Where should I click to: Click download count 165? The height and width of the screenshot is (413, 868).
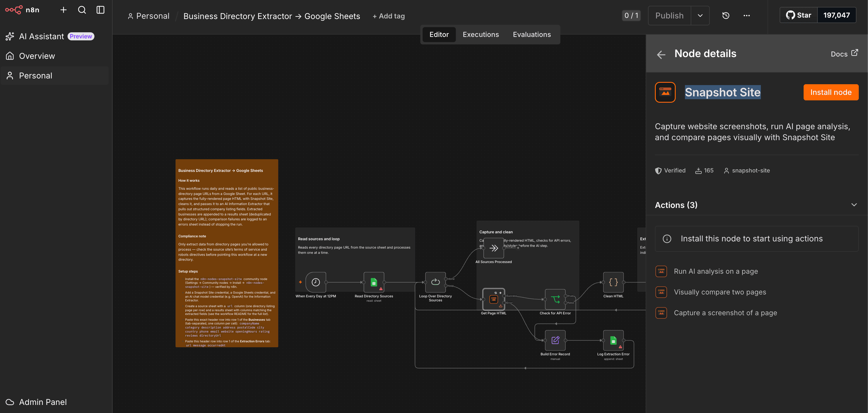(704, 170)
